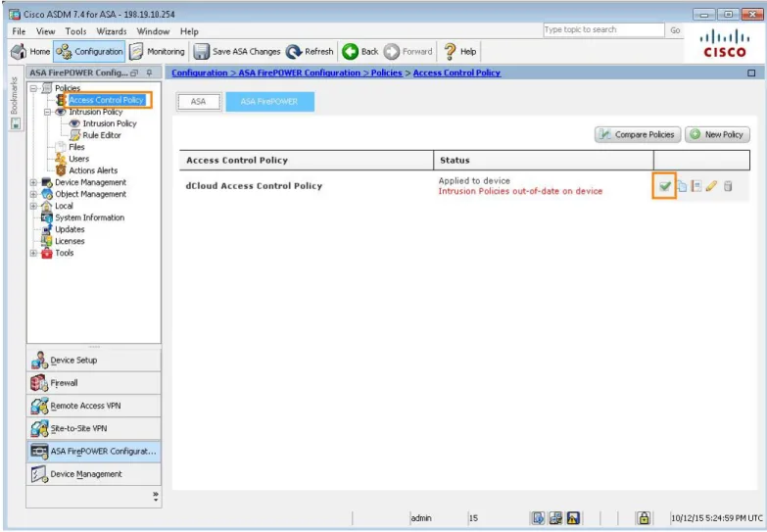The height and width of the screenshot is (532, 767).
Task: Open Licenses tree item
Action: pyautogui.click(x=70, y=241)
